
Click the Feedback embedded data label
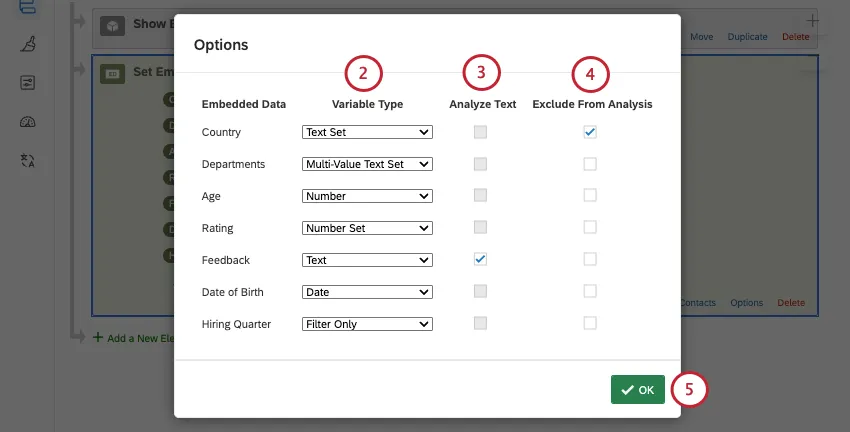226,260
